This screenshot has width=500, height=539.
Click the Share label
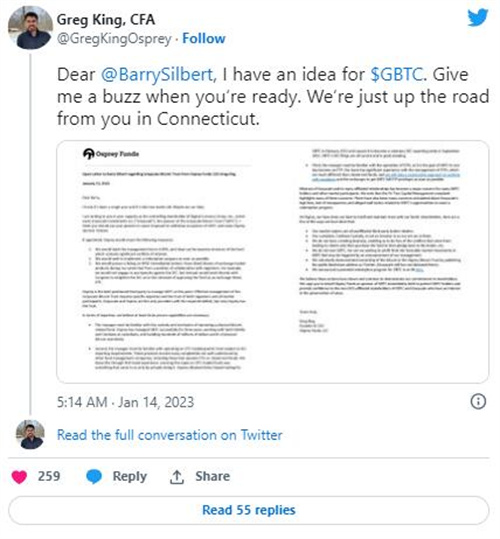pos(212,476)
